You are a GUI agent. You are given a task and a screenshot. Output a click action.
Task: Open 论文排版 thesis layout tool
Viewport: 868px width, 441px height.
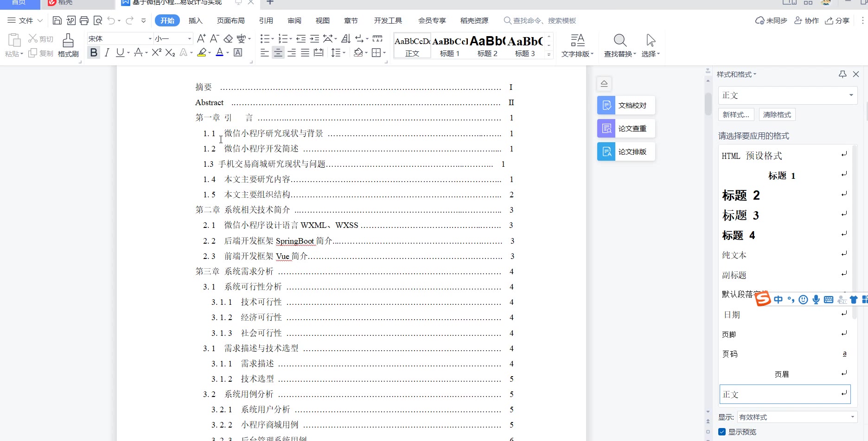(626, 151)
